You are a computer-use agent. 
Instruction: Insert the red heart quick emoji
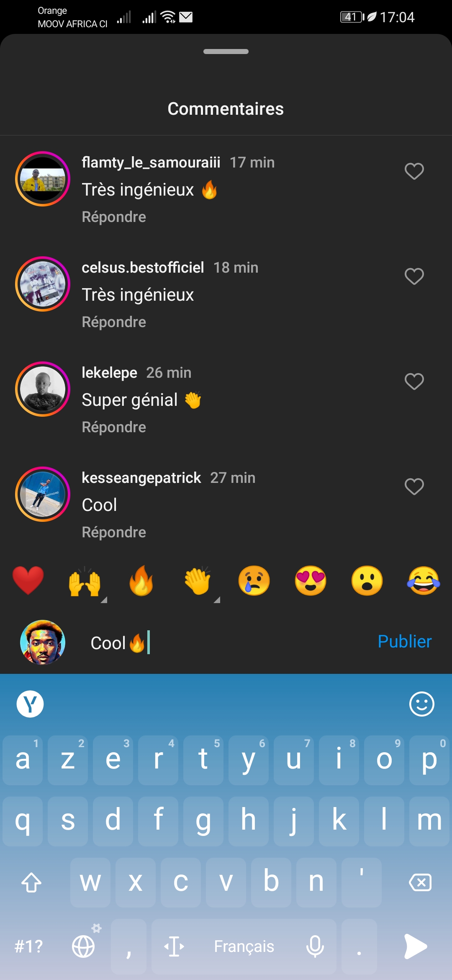click(x=28, y=581)
